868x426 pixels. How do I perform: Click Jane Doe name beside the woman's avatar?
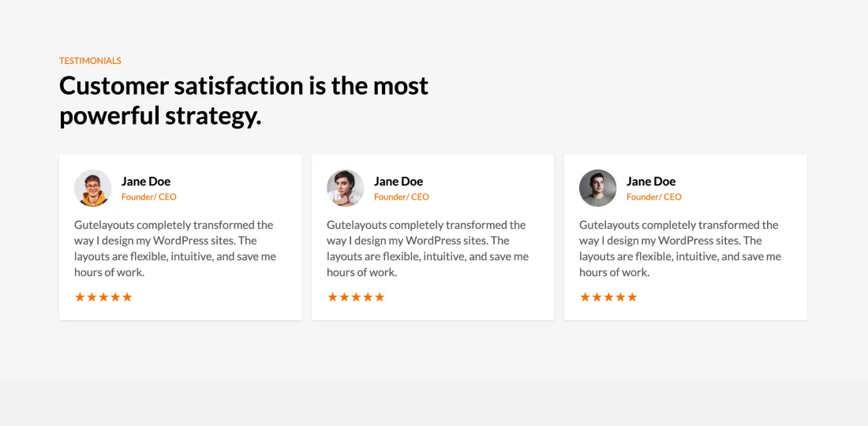click(x=398, y=181)
